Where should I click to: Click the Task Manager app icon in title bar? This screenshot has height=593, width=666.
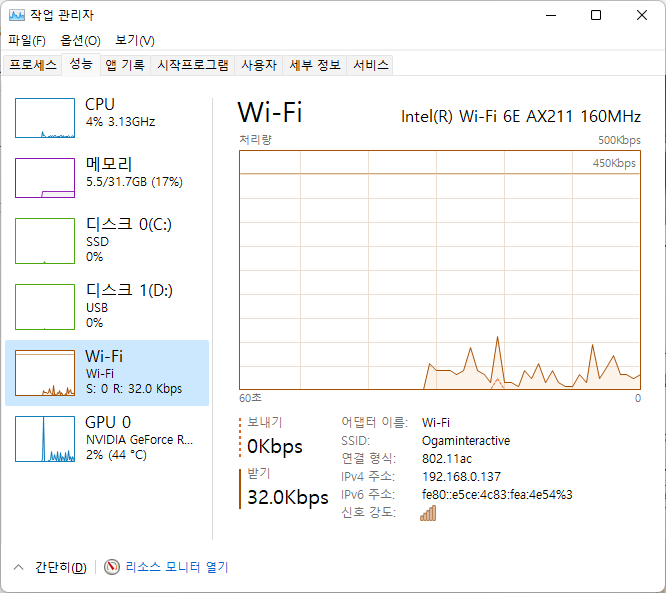(17, 15)
